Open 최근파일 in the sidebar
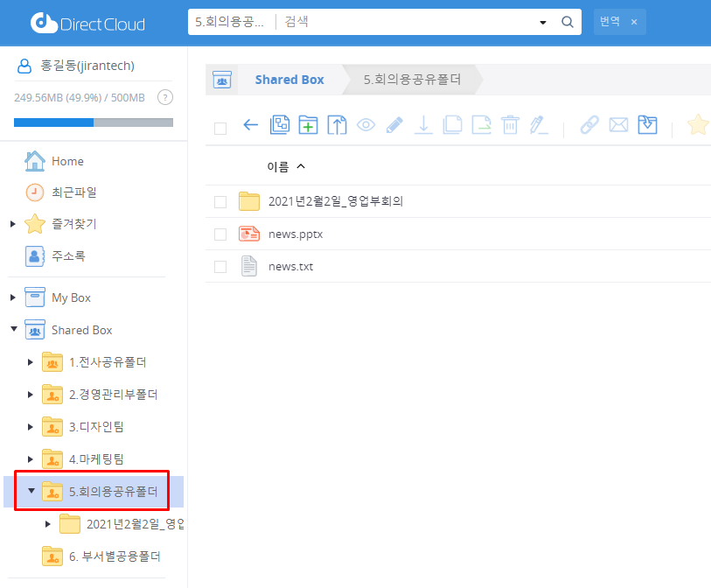The height and width of the screenshot is (588, 711). 73,192
